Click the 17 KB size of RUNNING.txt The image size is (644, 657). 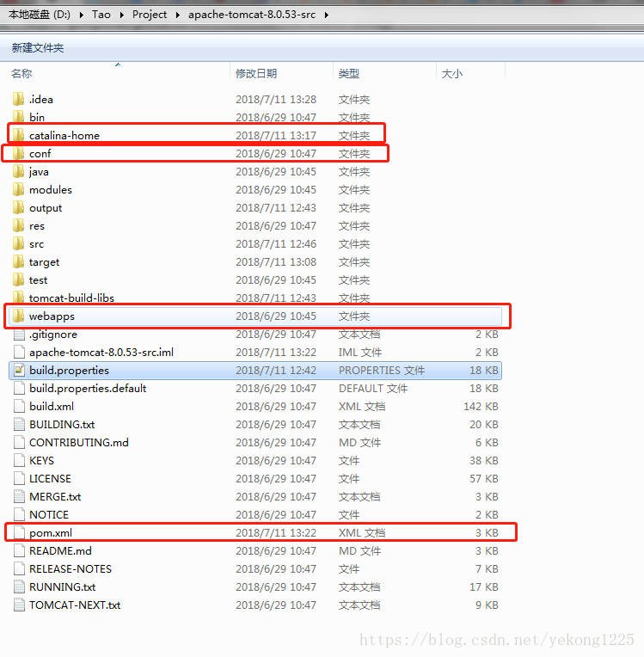click(484, 586)
